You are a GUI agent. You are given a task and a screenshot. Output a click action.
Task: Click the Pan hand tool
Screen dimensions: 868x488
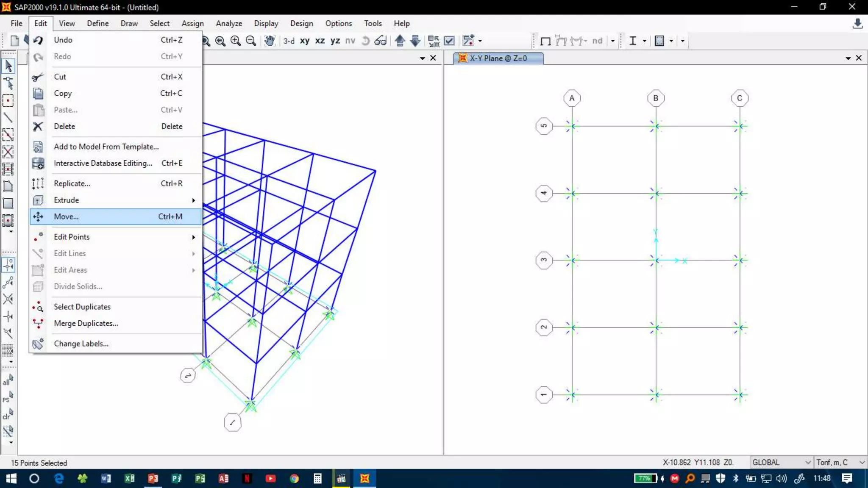point(270,41)
